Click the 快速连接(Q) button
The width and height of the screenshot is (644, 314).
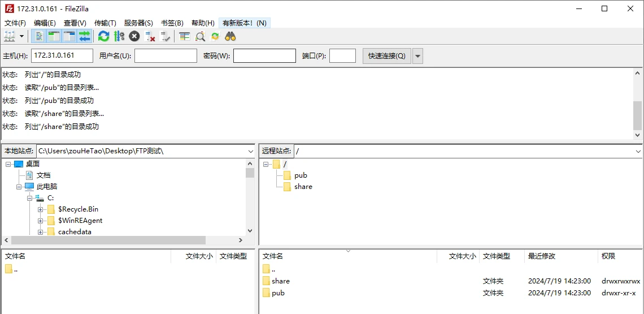pyautogui.click(x=387, y=56)
